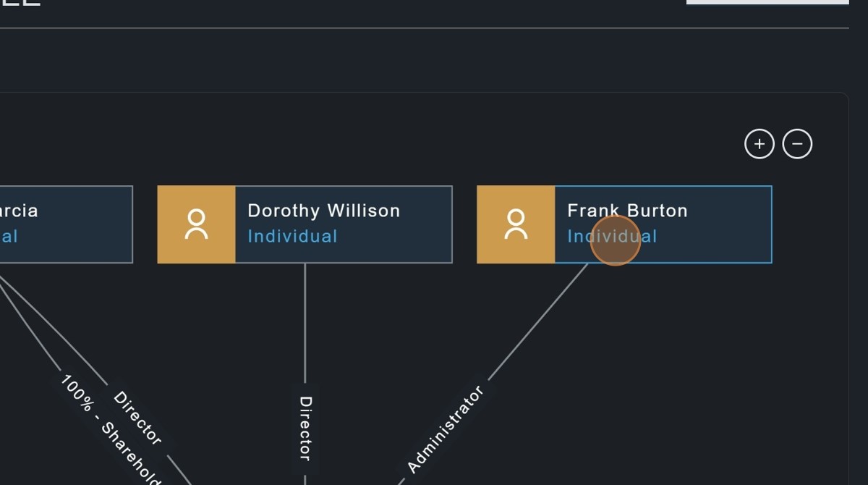The height and width of the screenshot is (485, 868).
Task: Click Individual under Frank Burton
Action: [612, 236]
